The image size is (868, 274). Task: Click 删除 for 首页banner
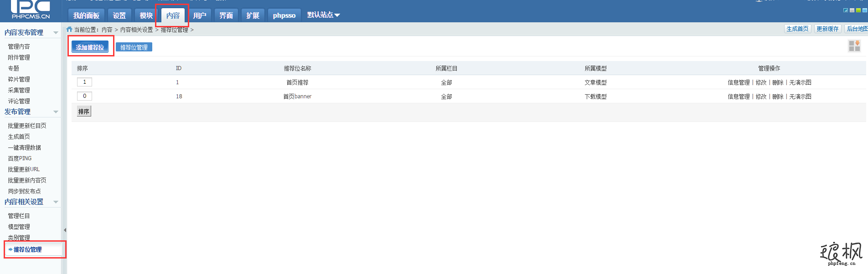click(778, 96)
